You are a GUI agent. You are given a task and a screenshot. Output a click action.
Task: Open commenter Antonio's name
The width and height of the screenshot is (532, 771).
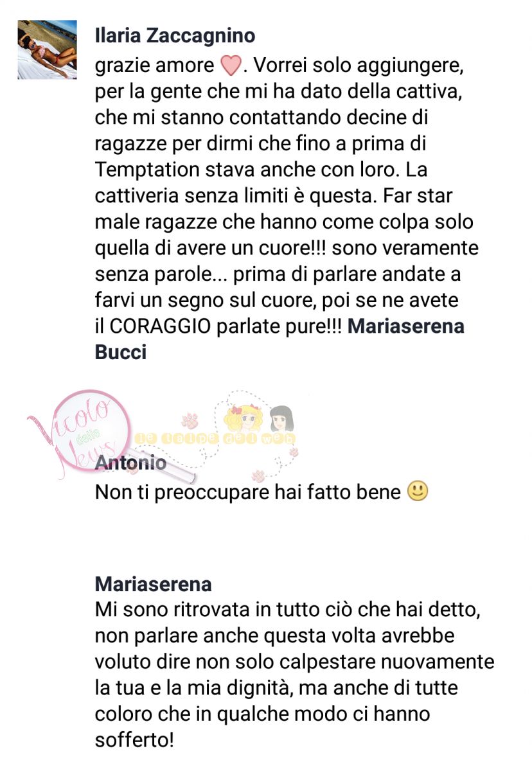tap(130, 461)
